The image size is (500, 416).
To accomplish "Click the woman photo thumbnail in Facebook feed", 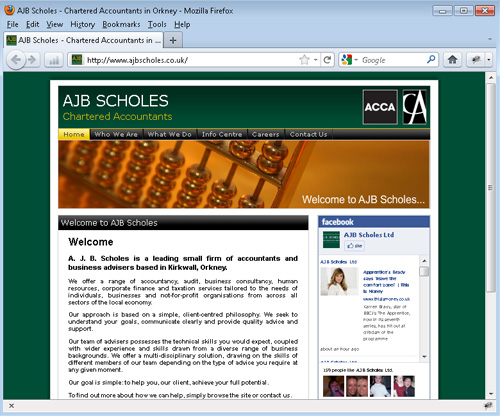I will tap(339, 281).
